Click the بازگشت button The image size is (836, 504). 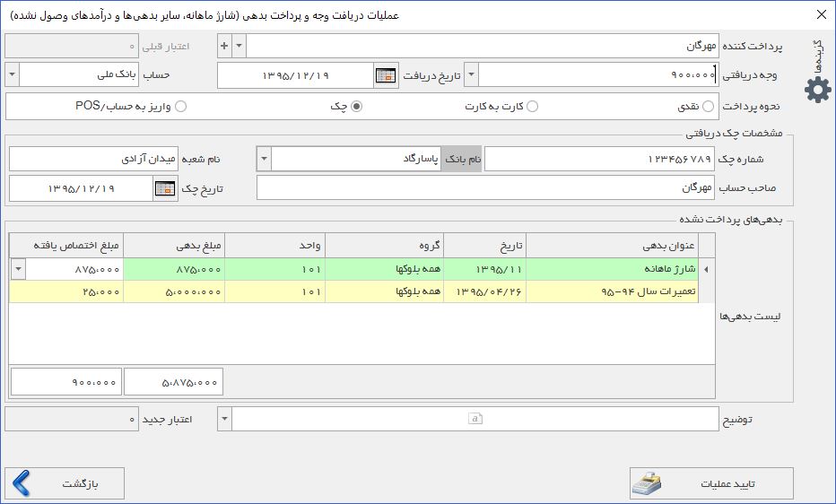click(65, 483)
